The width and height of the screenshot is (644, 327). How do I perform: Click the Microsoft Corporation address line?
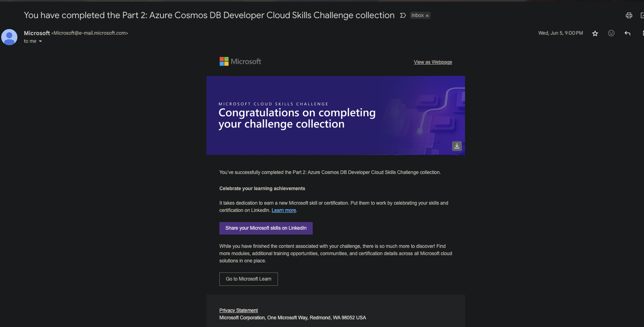(293, 318)
